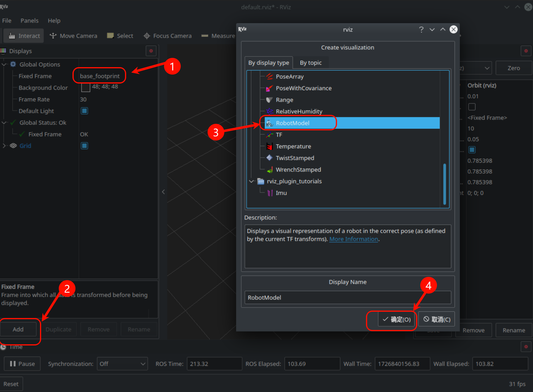Select the Move Camera tool icon

[53, 36]
